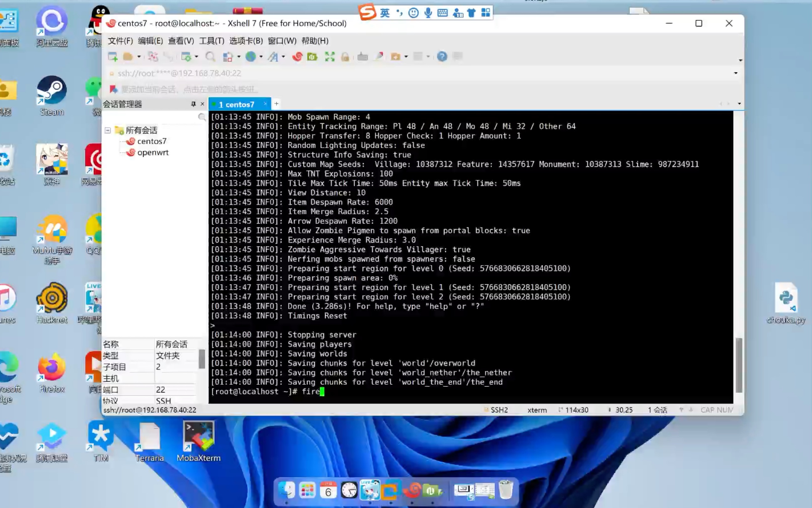Open the 文件(F) menu
812x508 pixels.
(x=120, y=41)
